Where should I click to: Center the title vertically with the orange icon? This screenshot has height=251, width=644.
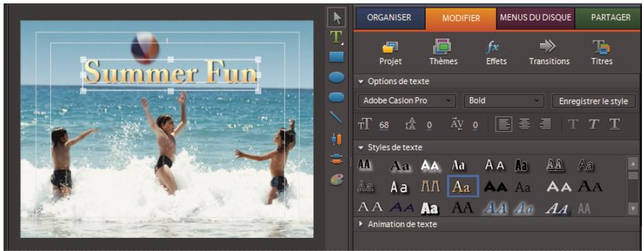336,139
